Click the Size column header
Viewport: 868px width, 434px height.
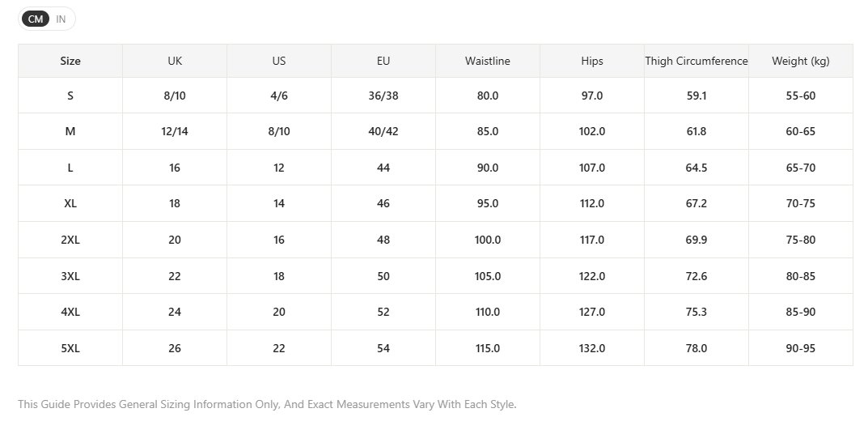(70, 61)
